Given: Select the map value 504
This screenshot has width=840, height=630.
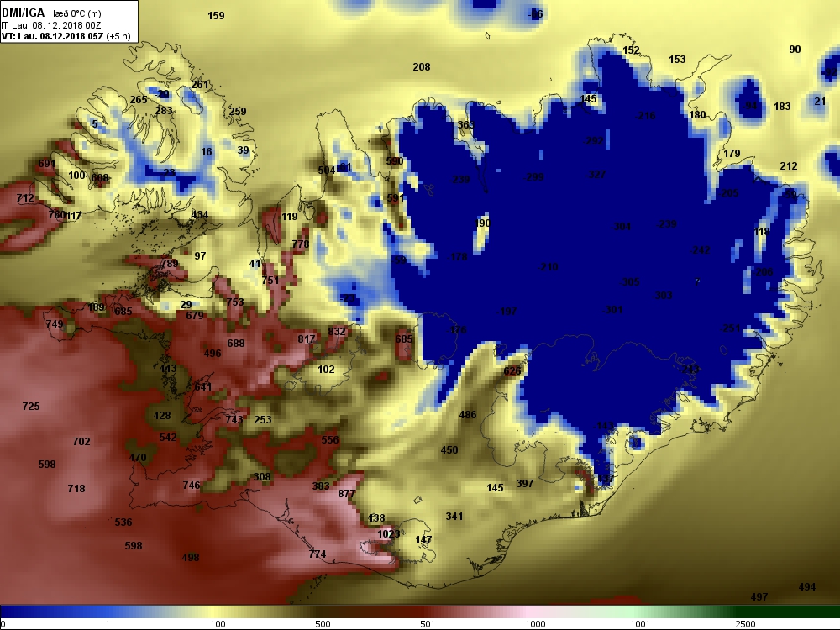Looking at the screenshot, I should pyautogui.click(x=326, y=171).
